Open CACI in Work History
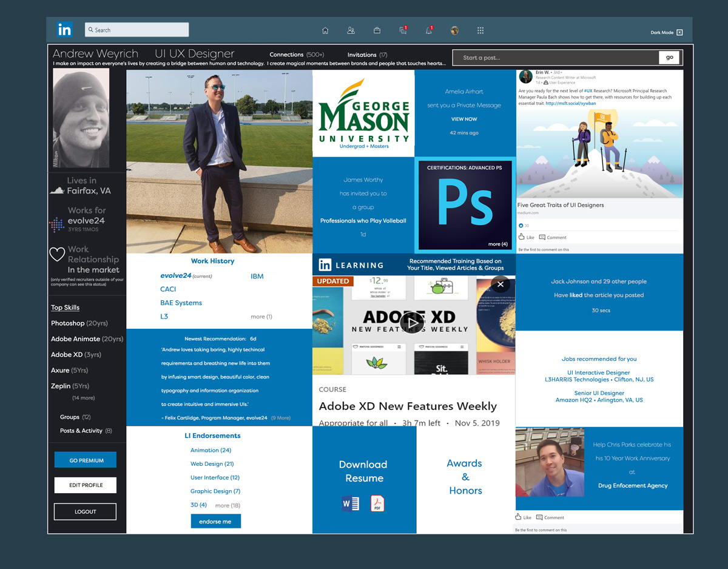Screen dimensions: 728x569 [x=168, y=289]
